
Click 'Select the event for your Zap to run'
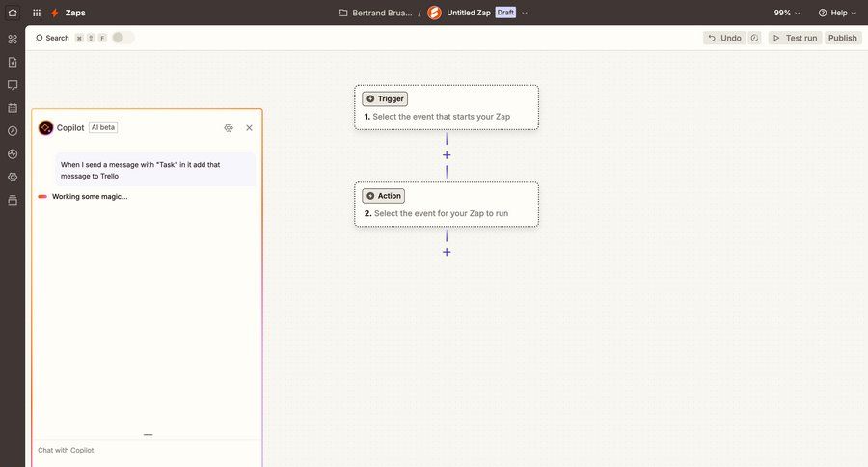(441, 213)
